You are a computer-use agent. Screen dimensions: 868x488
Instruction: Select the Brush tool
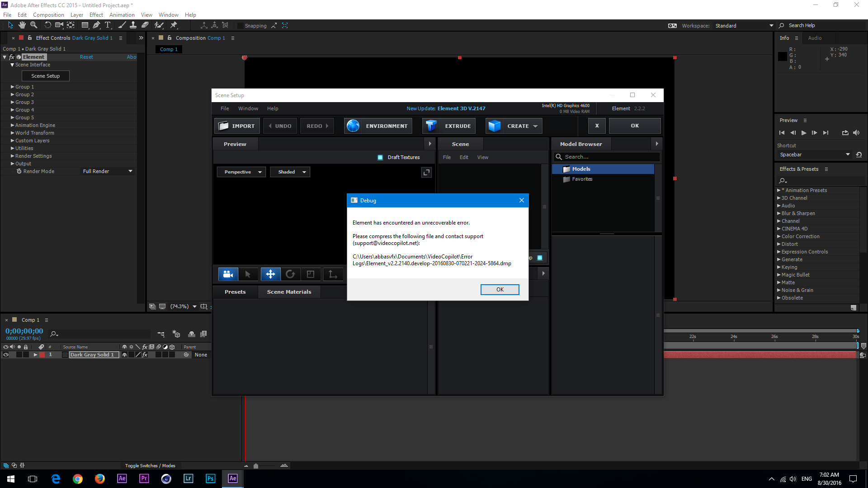pos(122,25)
